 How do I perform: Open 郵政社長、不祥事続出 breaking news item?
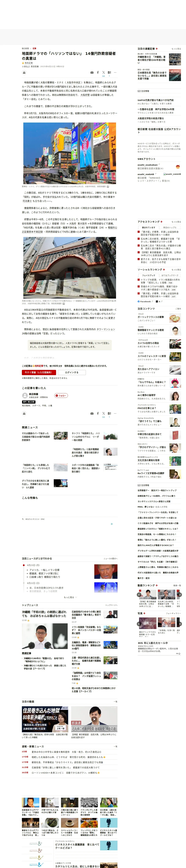67,762
